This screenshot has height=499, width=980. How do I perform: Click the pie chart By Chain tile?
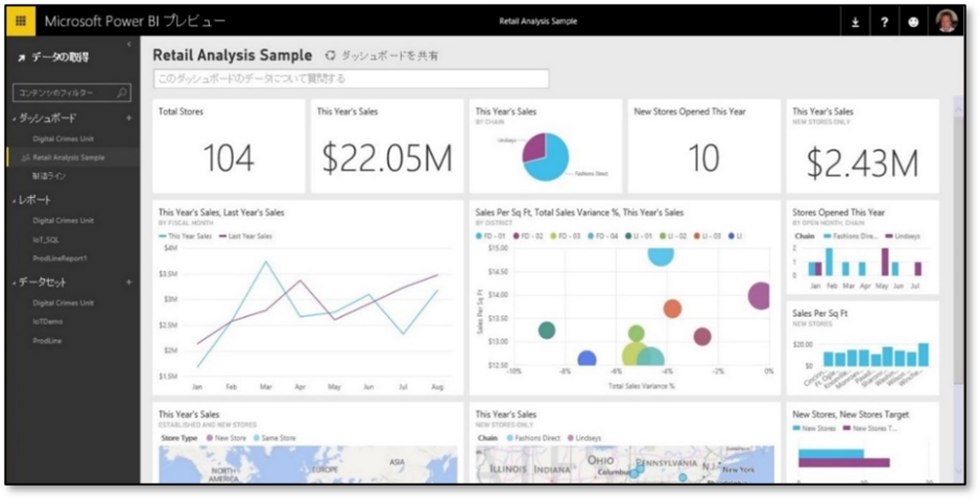[x=545, y=146]
